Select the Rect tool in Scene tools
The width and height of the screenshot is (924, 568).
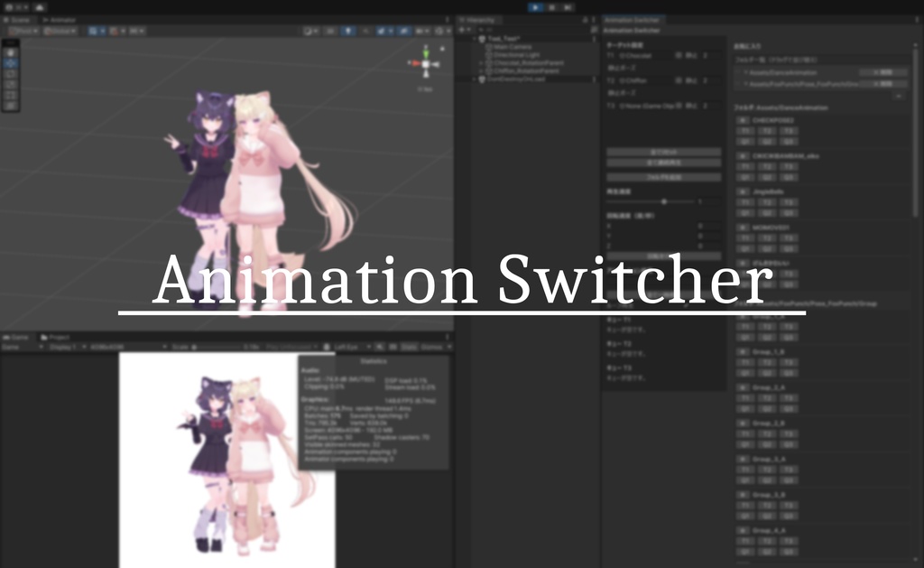point(11,95)
